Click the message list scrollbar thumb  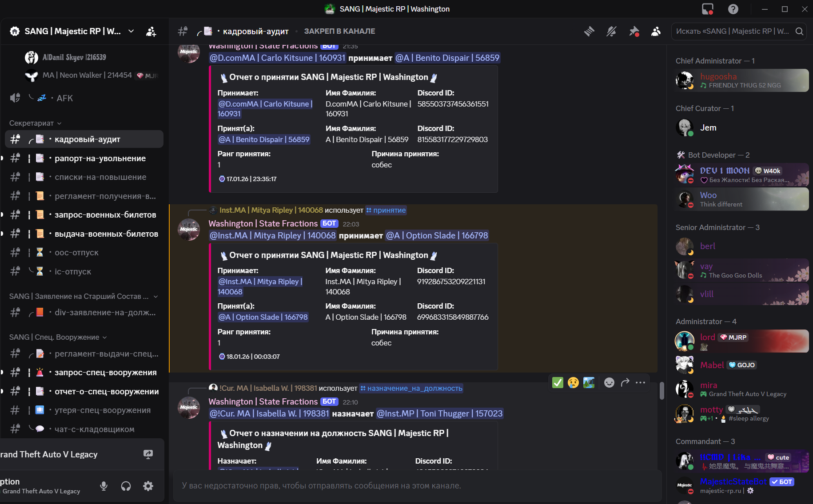coord(662,391)
